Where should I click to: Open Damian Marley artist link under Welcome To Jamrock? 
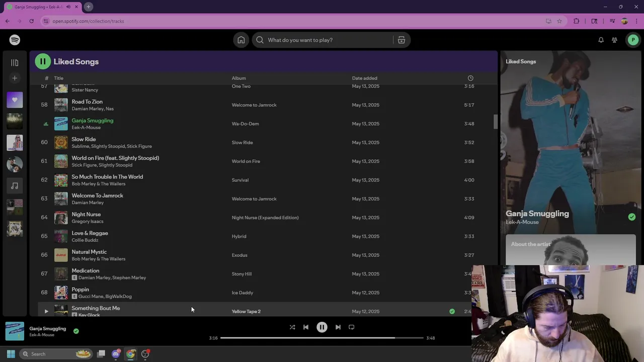[88, 203]
